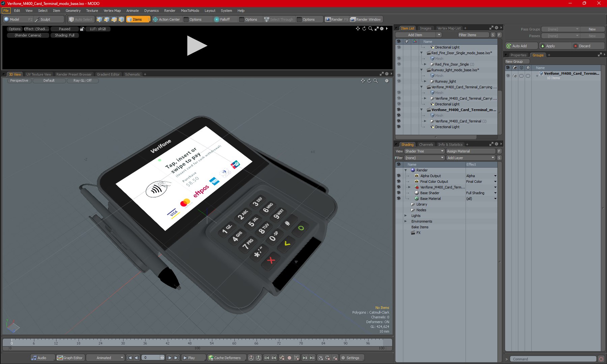The height and width of the screenshot is (364, 607).
Task: Select the Vertices selection mode cube icon
Action: tap(99, 19)
